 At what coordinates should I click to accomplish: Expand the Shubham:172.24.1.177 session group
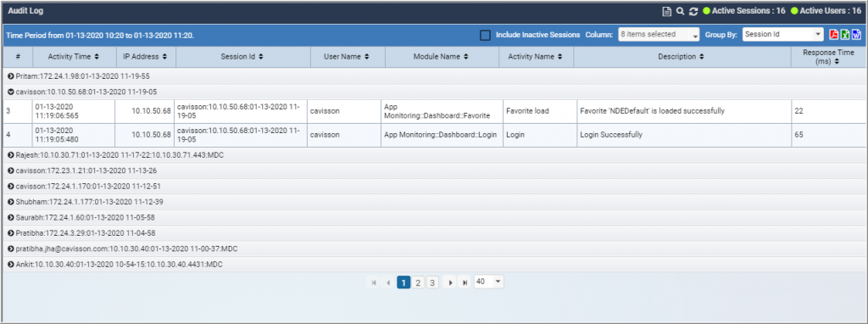pos(10,202)
